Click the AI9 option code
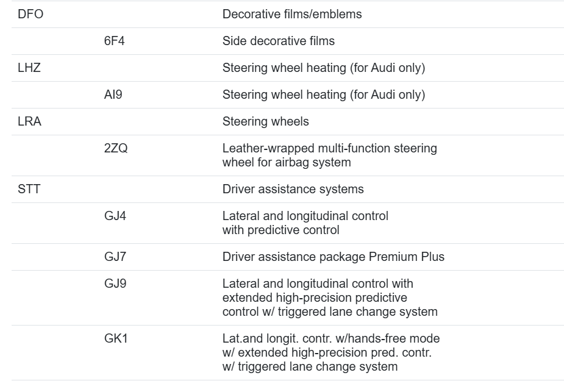 point(113,94)
